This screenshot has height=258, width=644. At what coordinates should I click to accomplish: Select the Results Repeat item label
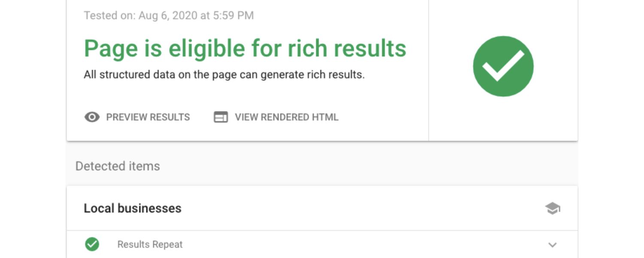pos(150,244)
